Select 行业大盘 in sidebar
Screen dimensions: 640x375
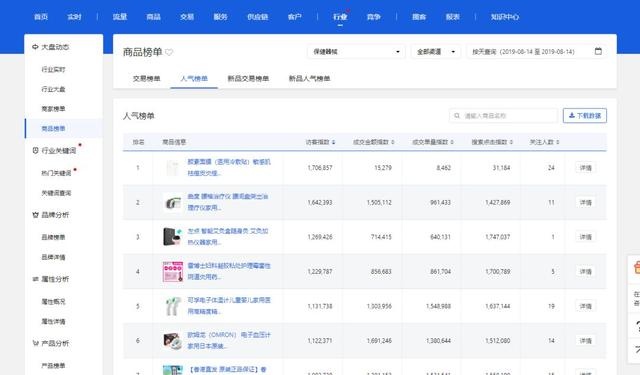[53, 89]
